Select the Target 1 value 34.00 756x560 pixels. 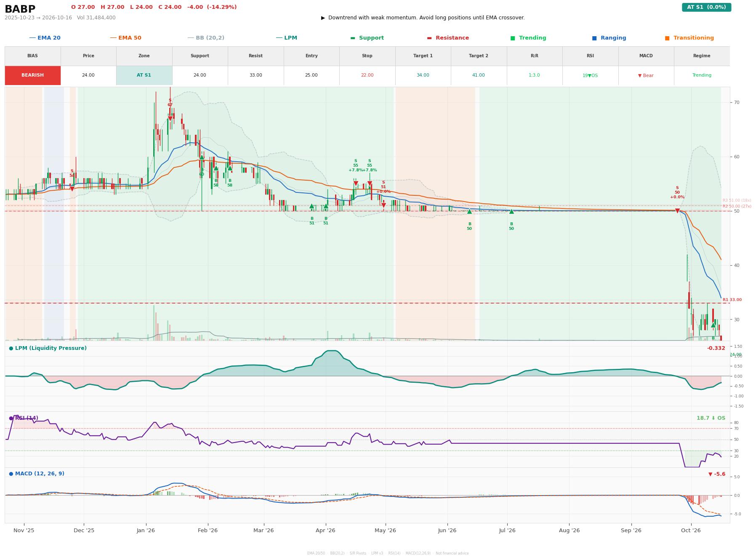pyautogui.click(x=423, y=75)
